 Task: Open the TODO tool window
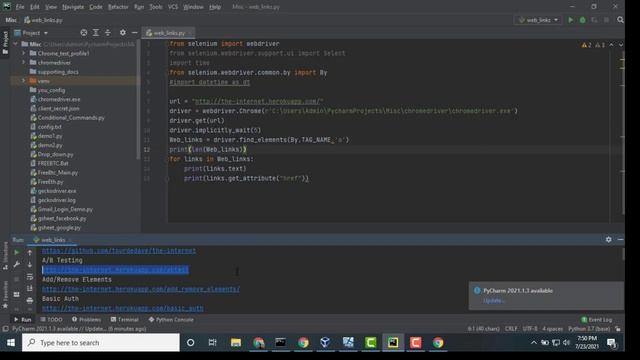click(51, 320)
